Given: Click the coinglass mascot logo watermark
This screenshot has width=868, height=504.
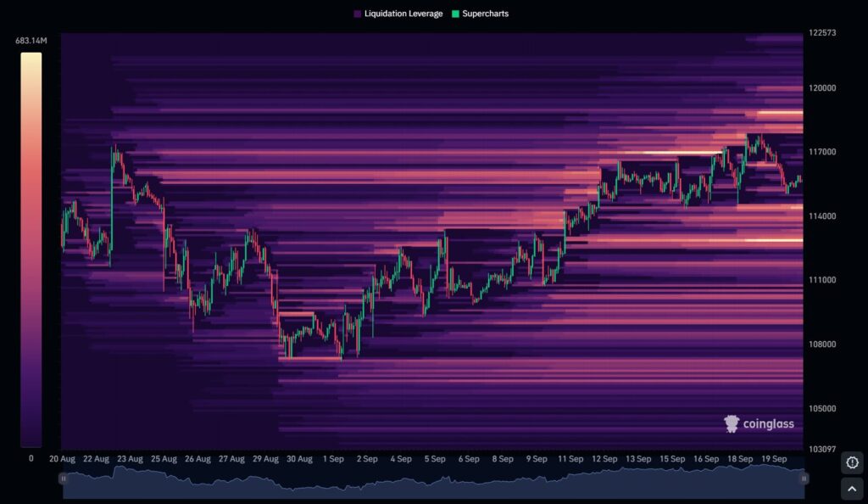Looking at the screenshot, I should coord(732,423).
